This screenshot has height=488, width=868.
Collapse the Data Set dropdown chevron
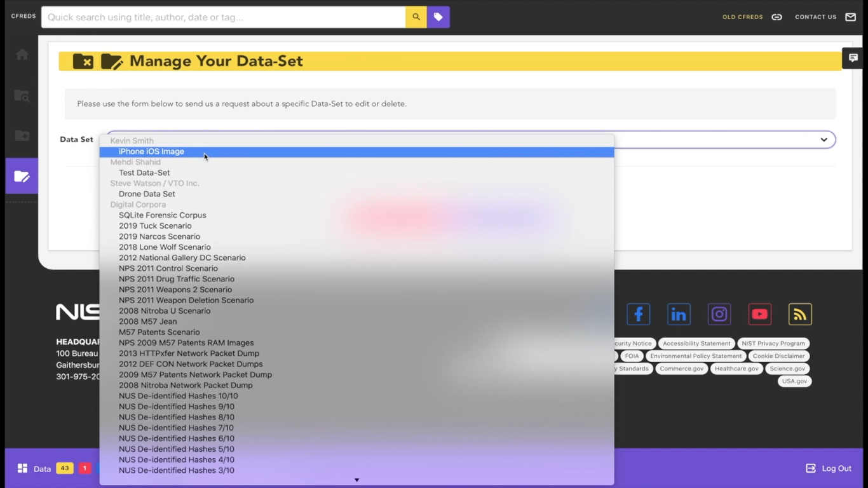[x=824, y=140]
